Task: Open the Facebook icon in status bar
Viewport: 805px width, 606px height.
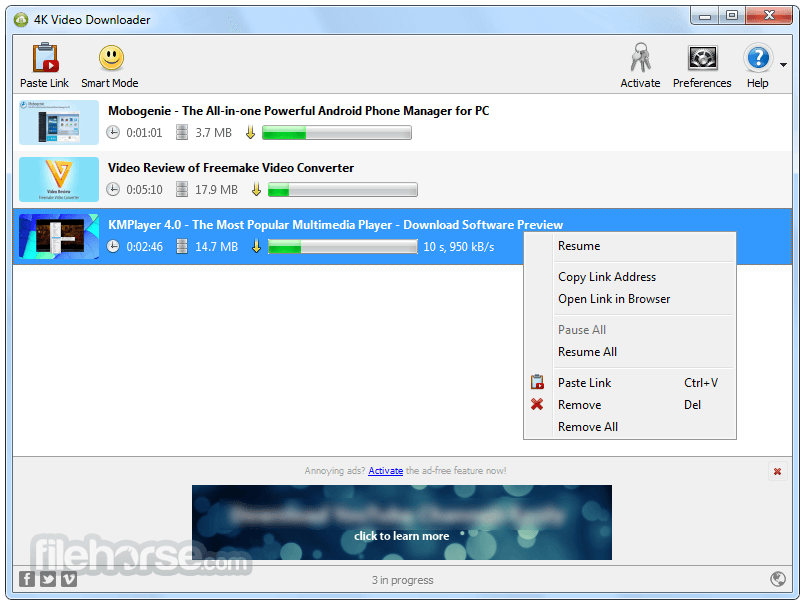Action: [x=27, y=579]
